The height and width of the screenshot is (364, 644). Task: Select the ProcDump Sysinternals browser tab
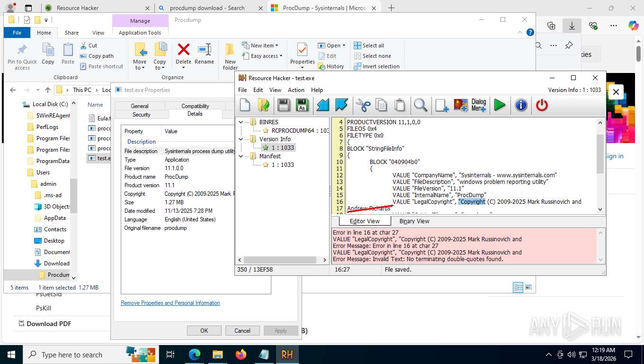click(324, 8)
